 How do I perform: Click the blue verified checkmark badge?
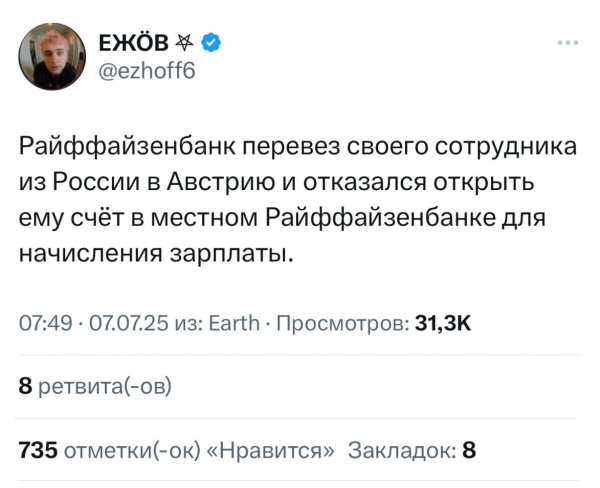coord(212,43)
